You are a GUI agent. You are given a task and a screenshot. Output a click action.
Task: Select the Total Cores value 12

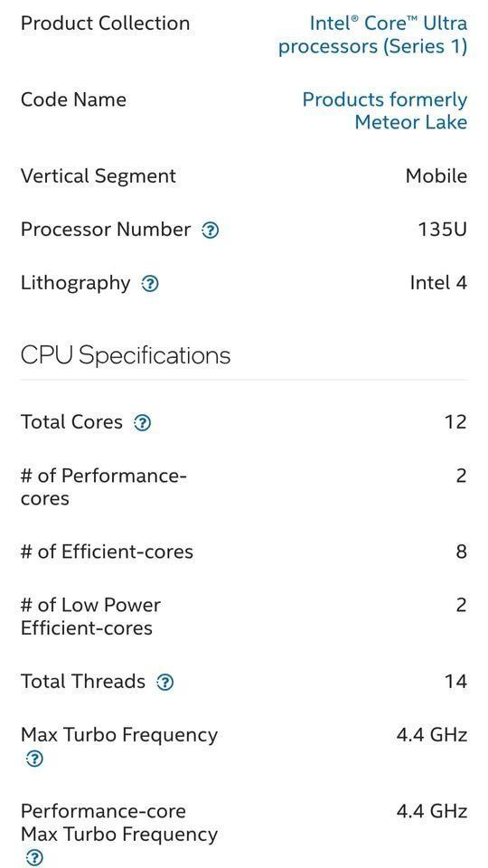(x=455, y=422)
